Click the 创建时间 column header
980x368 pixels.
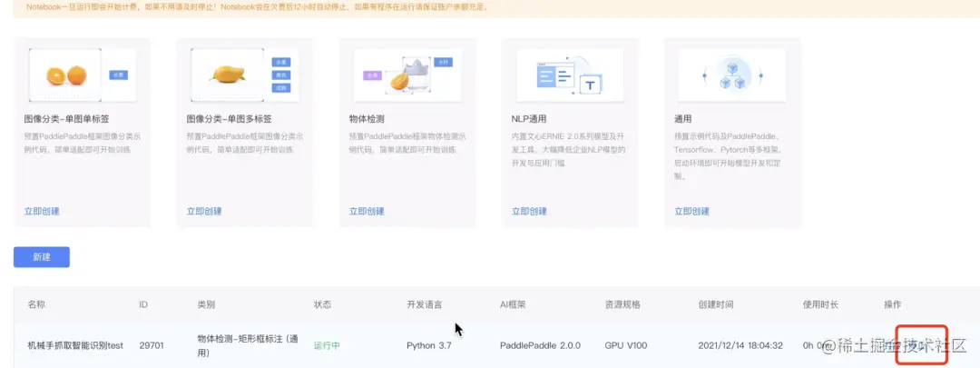tap(716, 304)
